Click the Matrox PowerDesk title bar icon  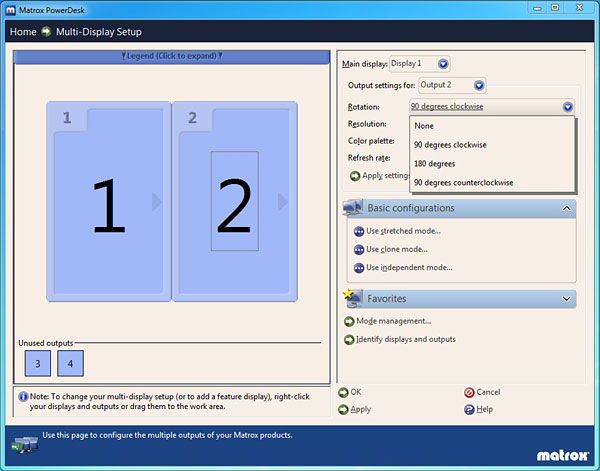coord(10,10)
